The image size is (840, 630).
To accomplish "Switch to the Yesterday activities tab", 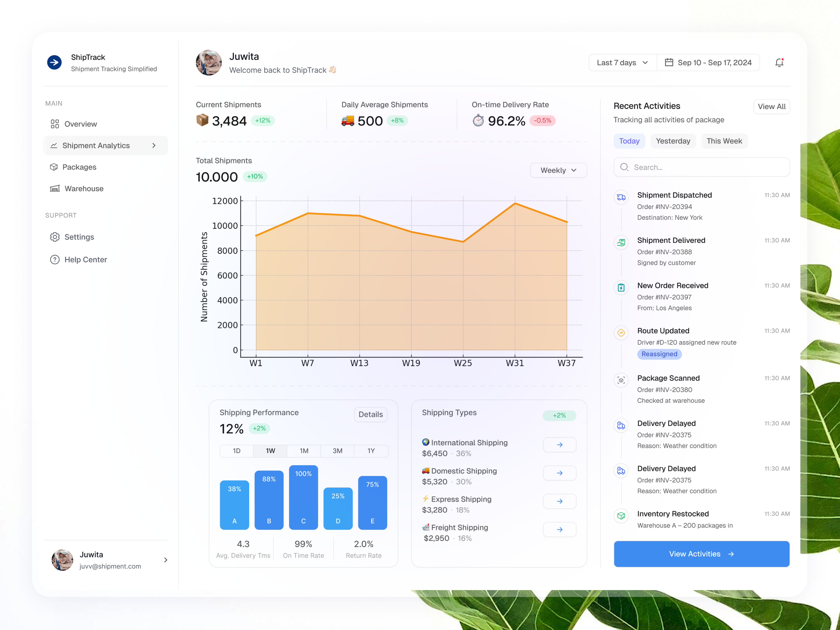I will 673,141.
